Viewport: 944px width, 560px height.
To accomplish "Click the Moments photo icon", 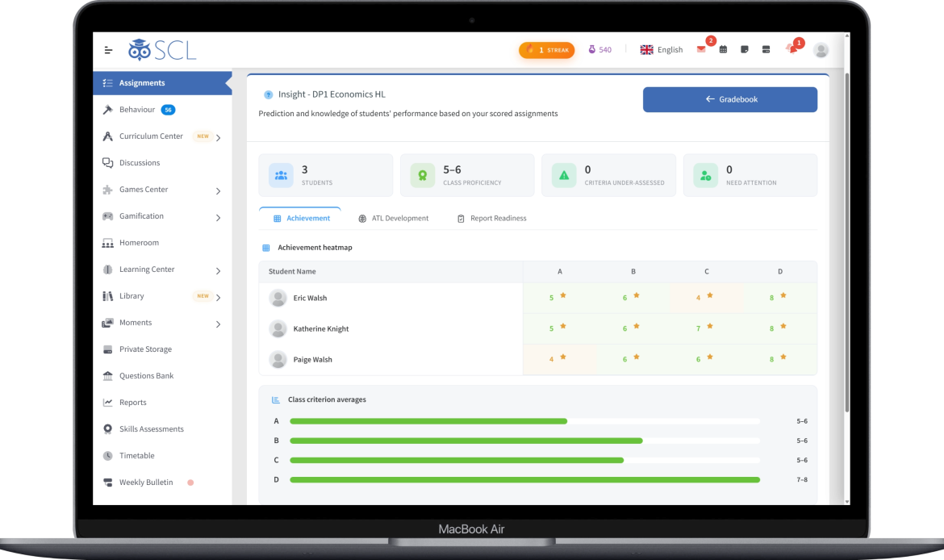I will click(x=108, y=323).
